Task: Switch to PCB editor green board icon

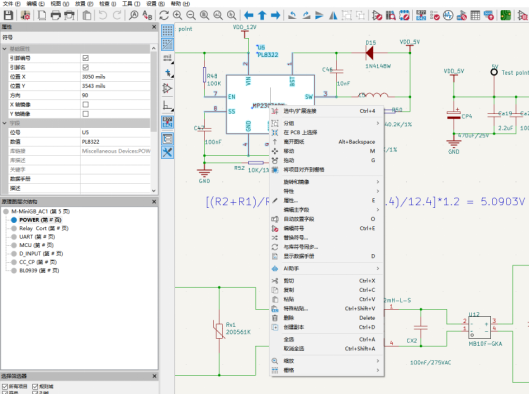Action: [x=506, y=15]
